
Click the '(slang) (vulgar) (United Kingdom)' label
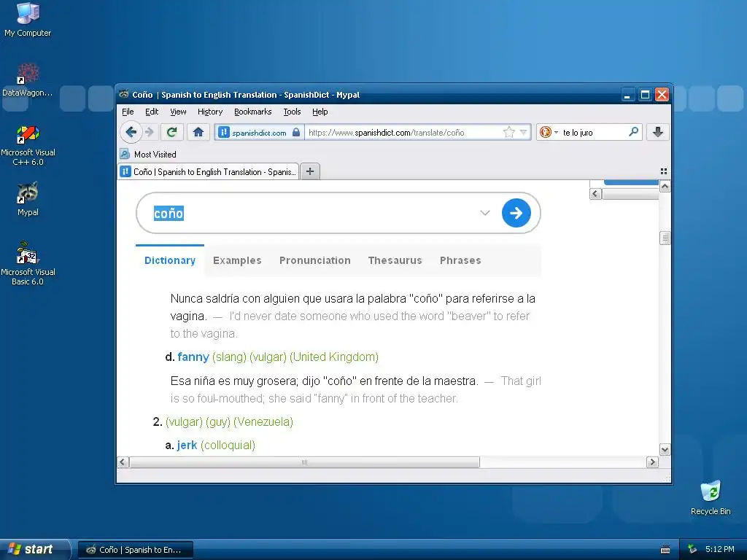click(x=295, y=357)
